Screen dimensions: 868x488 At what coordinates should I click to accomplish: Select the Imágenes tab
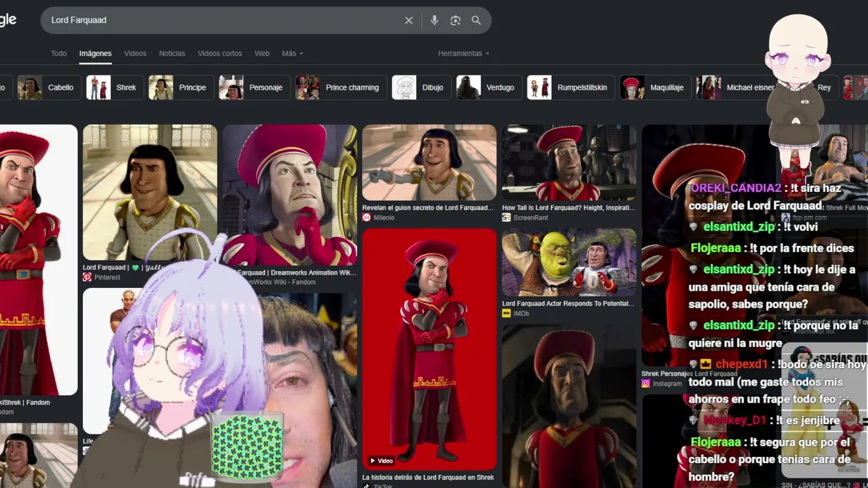point(95,54)
